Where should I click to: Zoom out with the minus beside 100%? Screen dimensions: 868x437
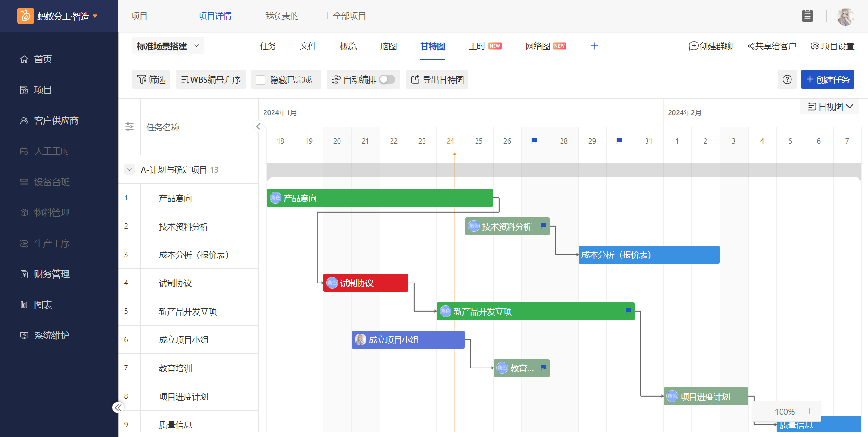[763, 411]
